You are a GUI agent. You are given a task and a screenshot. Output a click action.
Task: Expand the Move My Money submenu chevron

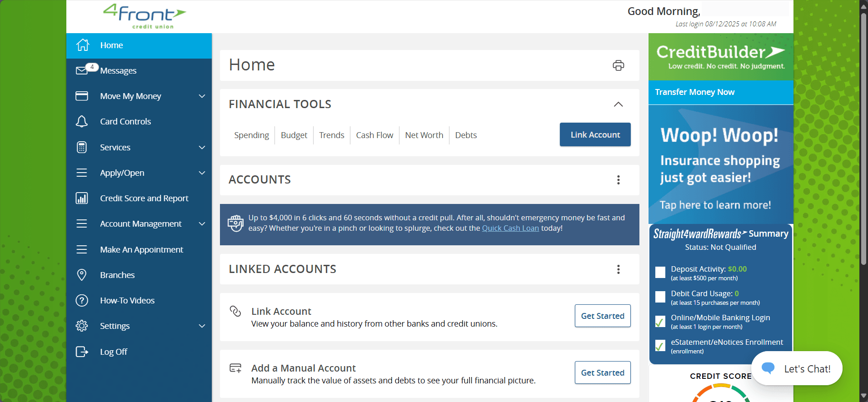tap(202, 96)
